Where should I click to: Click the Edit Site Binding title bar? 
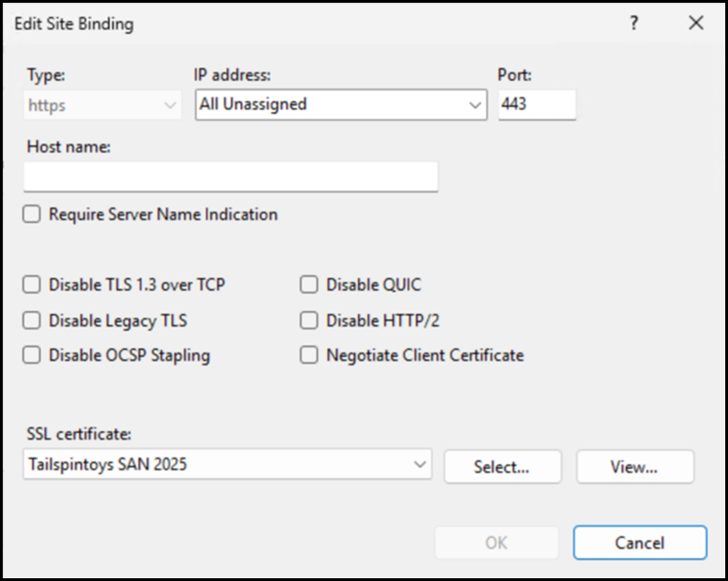tap(276, 24)
